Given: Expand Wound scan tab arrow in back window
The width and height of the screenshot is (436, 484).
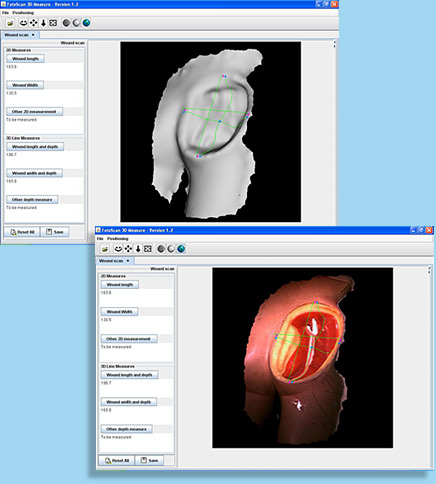Looking at the screenshot, I should 33,35.
